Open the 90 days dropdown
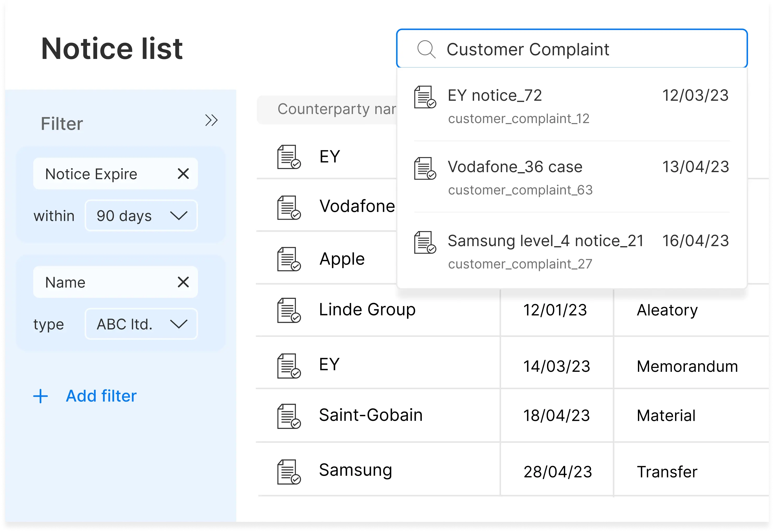 141,216
